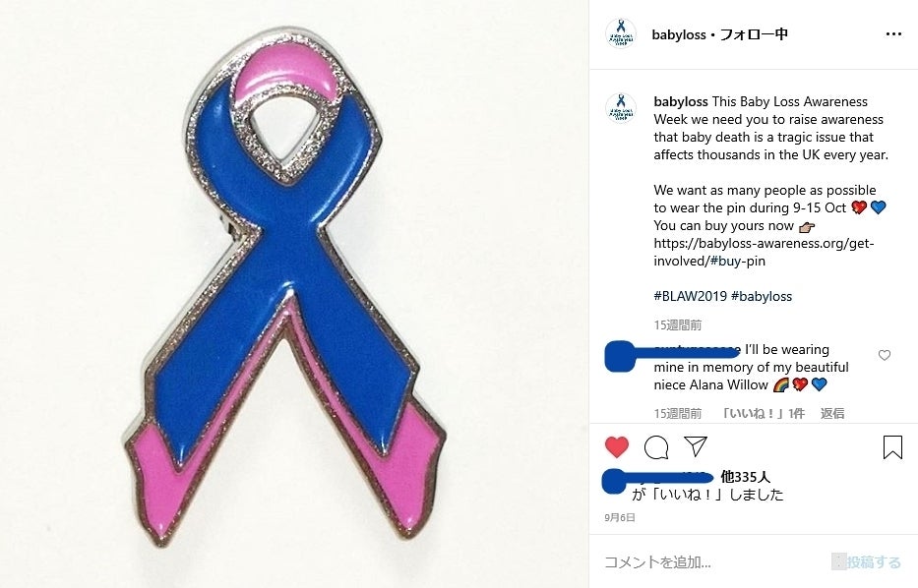View likes on the comment 「いいね！」1件
The image size is (918, 588).
pyautogui.click(x=763, y=414)
